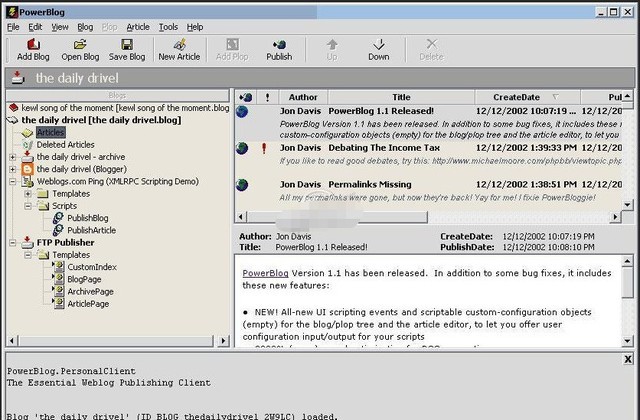Screen dimensions: 640x420
Task: Move item Down with the arrow icon
Action: pos(378,49)
